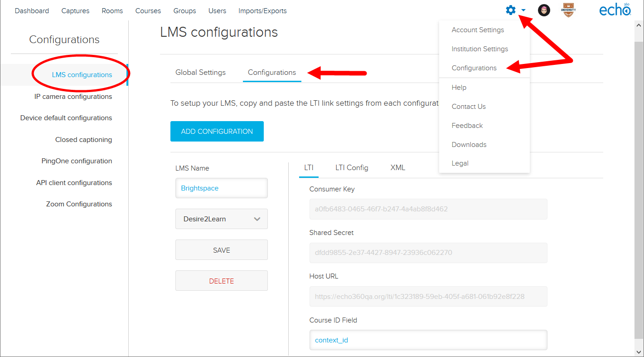
Task: Open API client configurations in sidebar
Action: 74,183
